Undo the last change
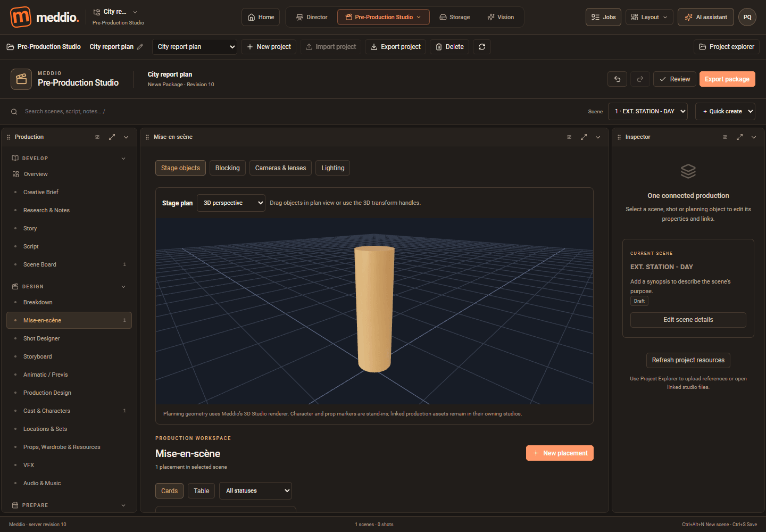The width and height of the screenshot is (766, 532). pos(617,79)
